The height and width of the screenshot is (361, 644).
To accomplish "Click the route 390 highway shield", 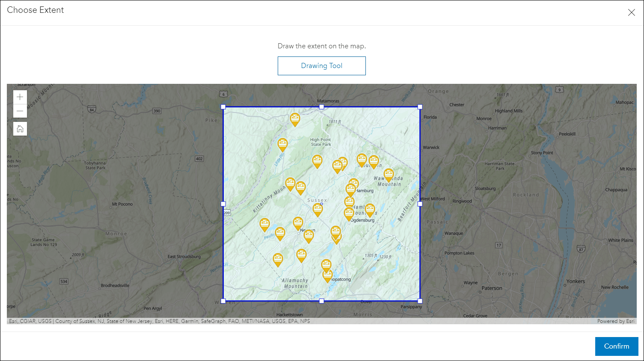I will click(x=157, y=111).
